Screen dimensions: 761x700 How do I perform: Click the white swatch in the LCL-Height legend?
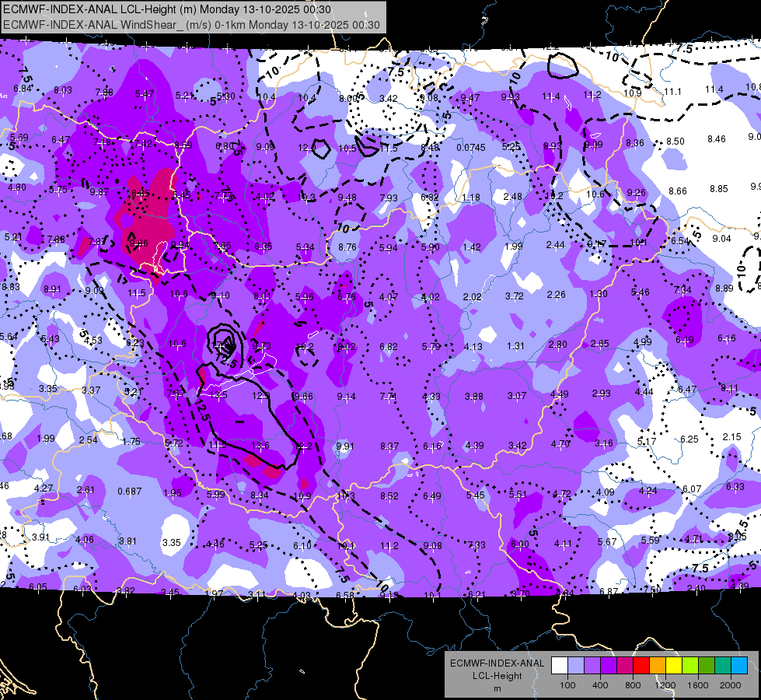(x=560, y=666)
